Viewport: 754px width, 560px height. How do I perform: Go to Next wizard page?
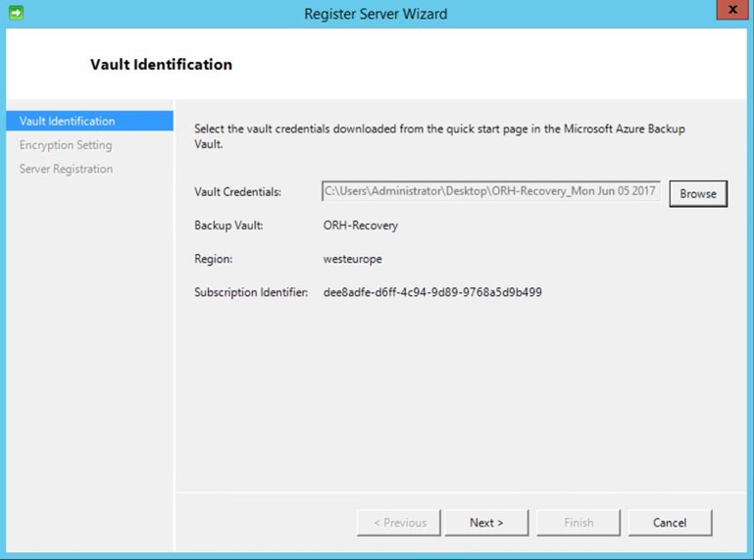pos(486,523)
